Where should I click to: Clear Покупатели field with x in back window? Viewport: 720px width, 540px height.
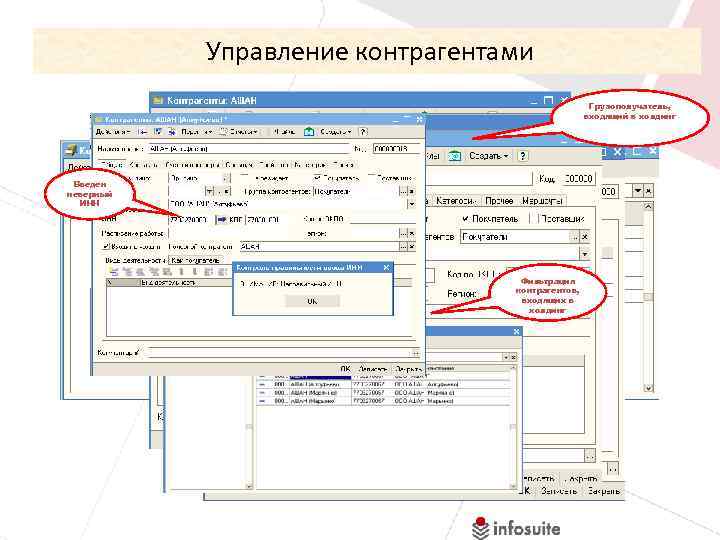click(x=585, y=237)
